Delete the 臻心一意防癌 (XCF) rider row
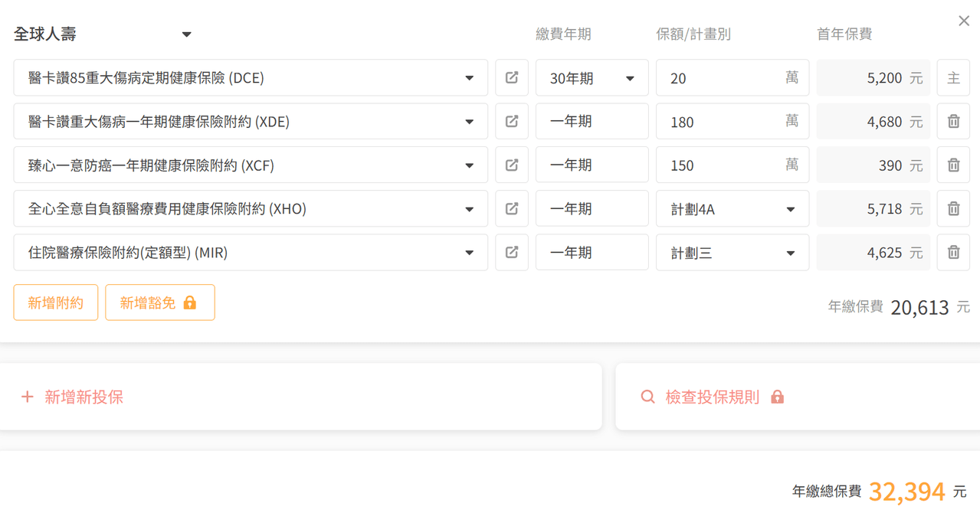The height and width of the screenshot is (510, 980). [x=953, y=165]
